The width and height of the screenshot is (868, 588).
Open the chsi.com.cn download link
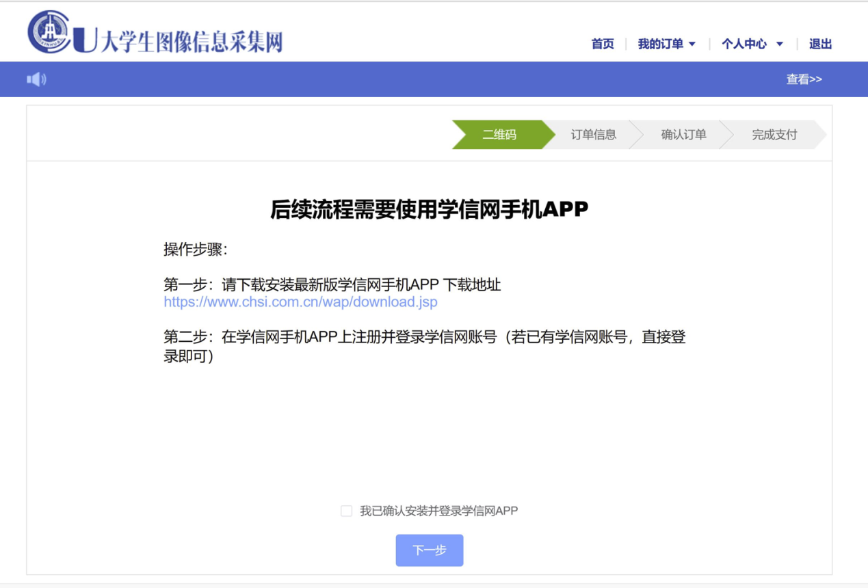300,302
